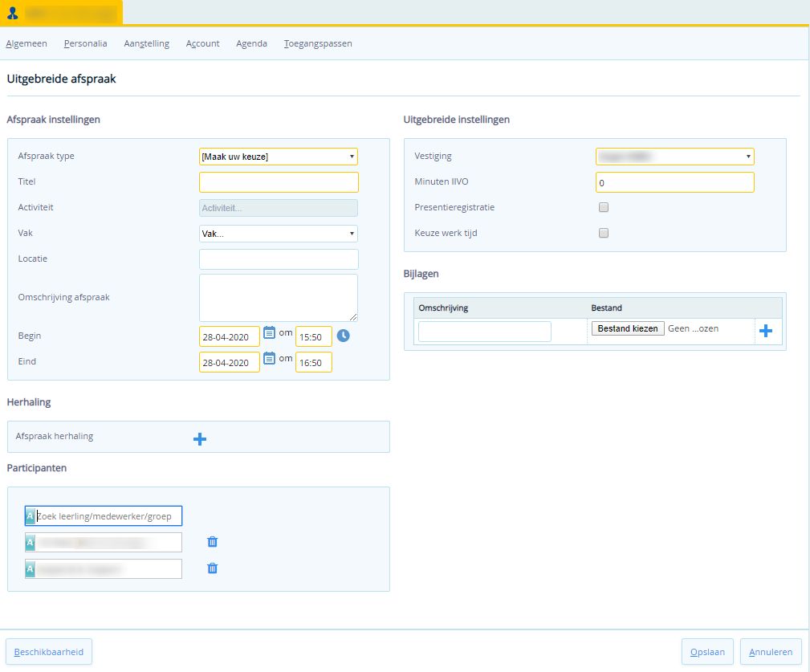Click the Eind date field 28-04-2020
The width and height of the screenshot is (810, 672).
point(230,363)
